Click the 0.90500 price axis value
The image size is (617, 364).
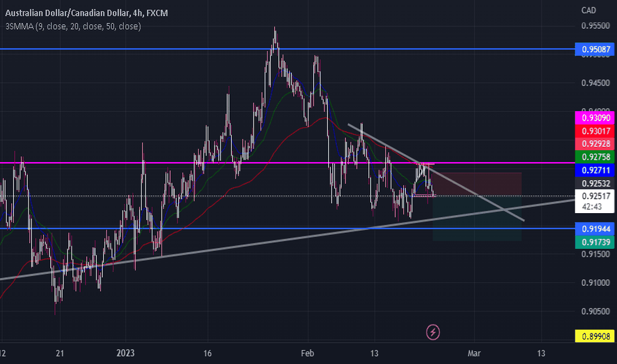[x=595, y=311]
